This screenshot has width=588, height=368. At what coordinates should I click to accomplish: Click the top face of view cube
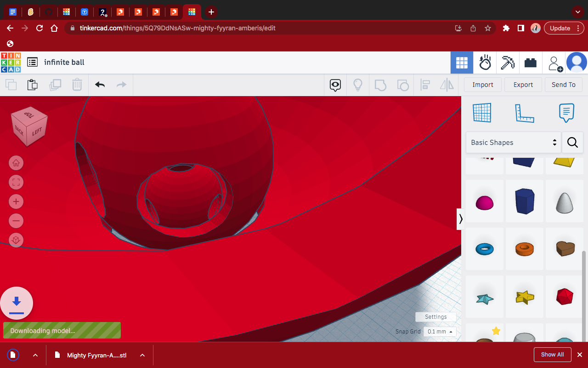(28, 115)
